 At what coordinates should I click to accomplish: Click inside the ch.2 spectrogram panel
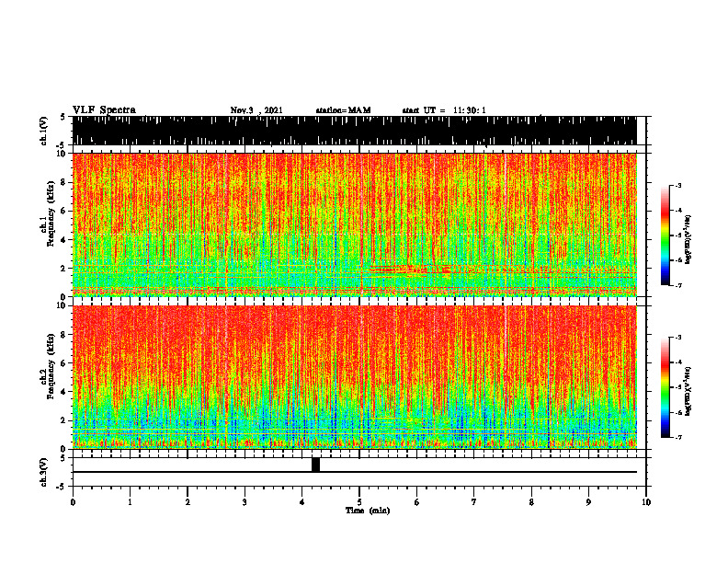pyautogui.click(x=354, y=377)
